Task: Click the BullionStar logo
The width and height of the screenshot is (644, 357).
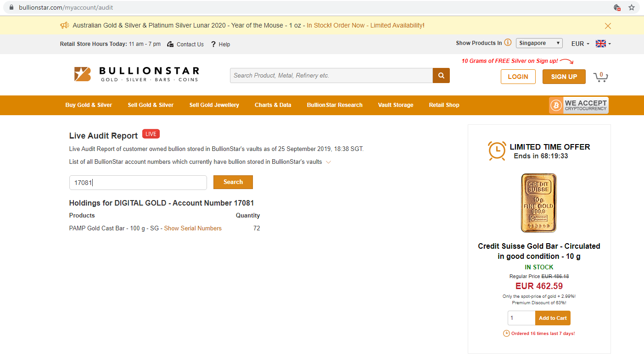Action: [x=137, y=74]
